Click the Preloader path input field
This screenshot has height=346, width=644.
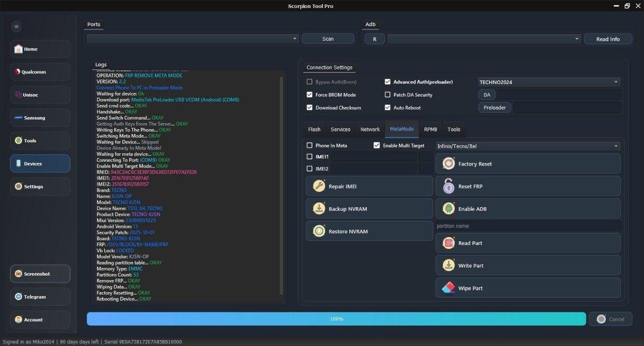point(567,108)
